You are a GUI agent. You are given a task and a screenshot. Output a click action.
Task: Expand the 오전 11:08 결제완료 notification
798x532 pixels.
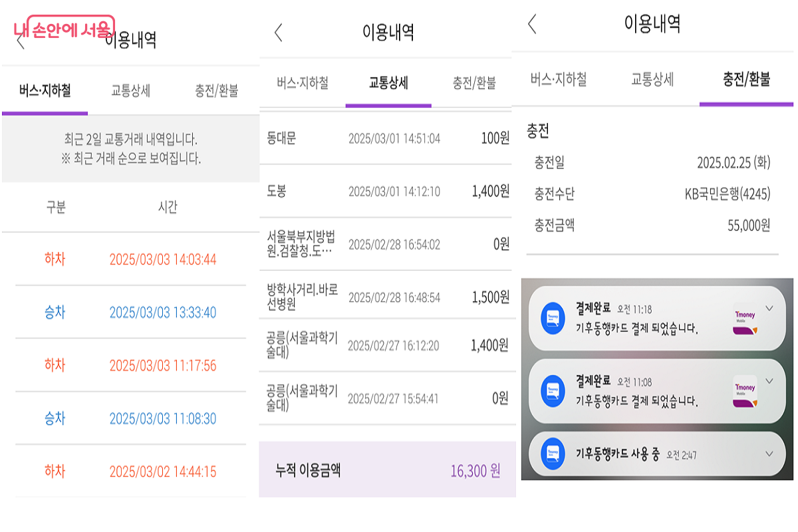769,381
